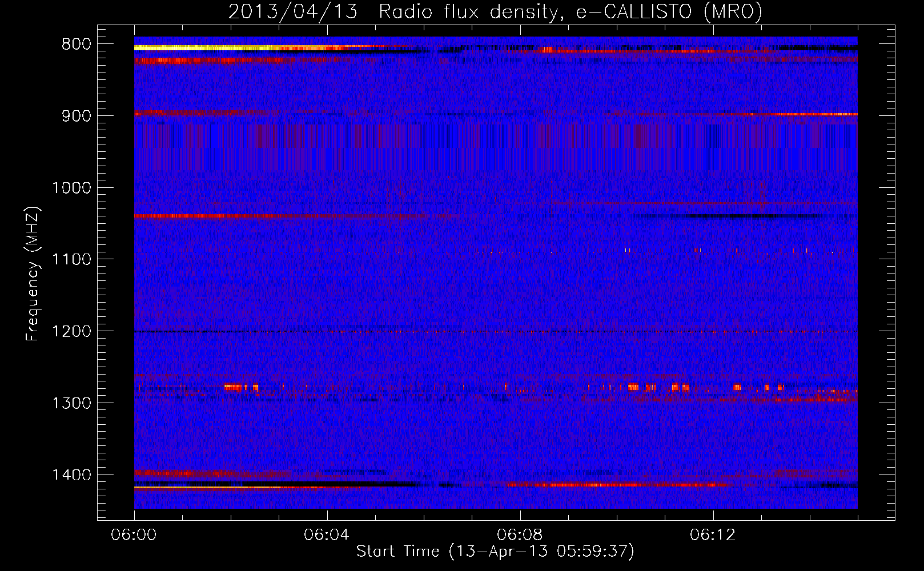The height and width of the screenshot is (571, 924).
Task: Click the 06:12 time axis label
Action: 713,535
